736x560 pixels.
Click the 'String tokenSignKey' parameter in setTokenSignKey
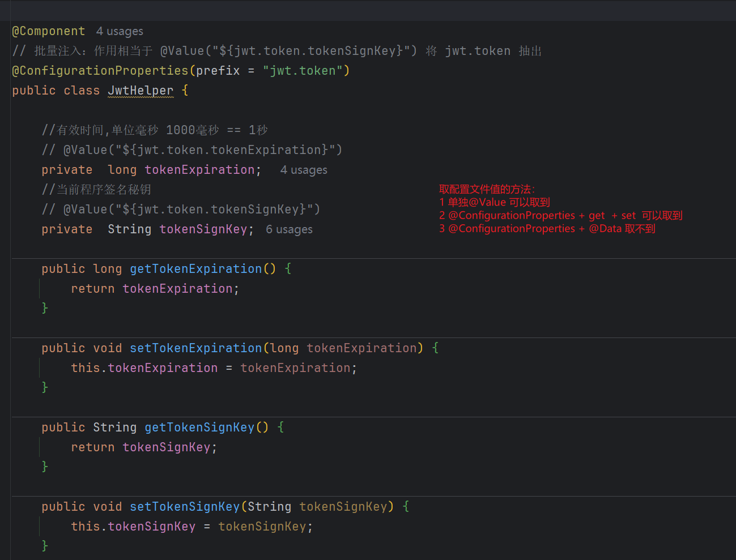[x=317, y=507]
